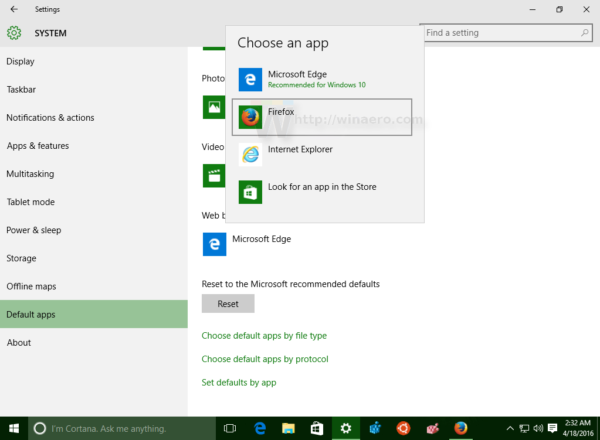The image size is (600, 440).
Task: Select Default apps in sidebar
Action: pos(94,314)
